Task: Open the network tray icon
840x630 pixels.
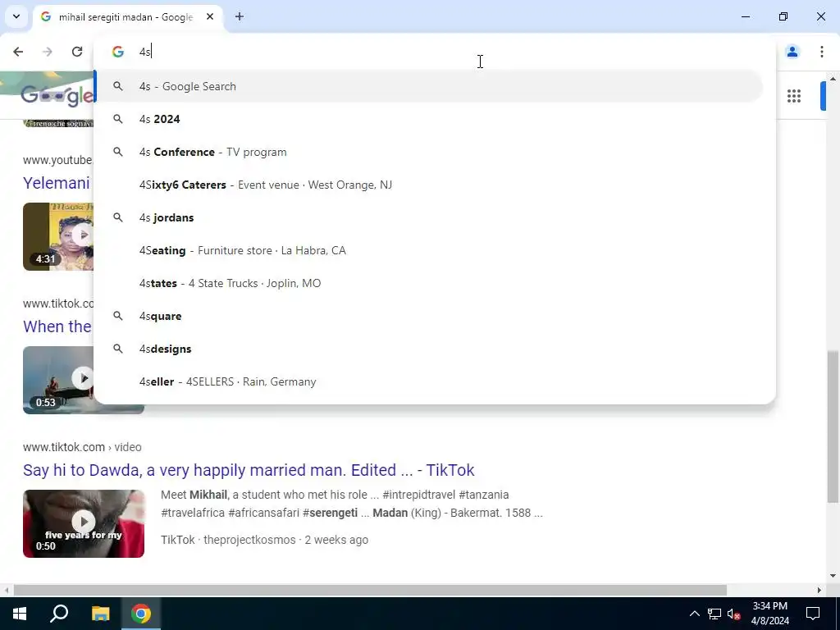Action: pos(714,614)
